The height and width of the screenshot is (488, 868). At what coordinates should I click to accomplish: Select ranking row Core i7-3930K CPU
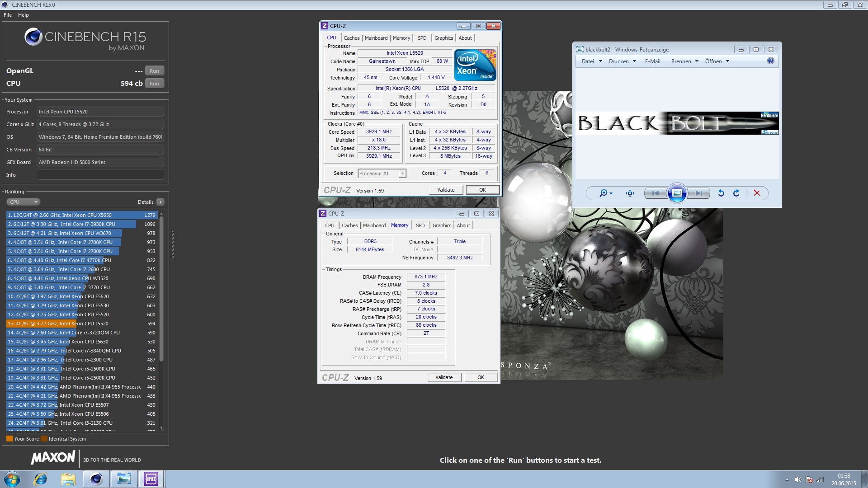point(82,224)
